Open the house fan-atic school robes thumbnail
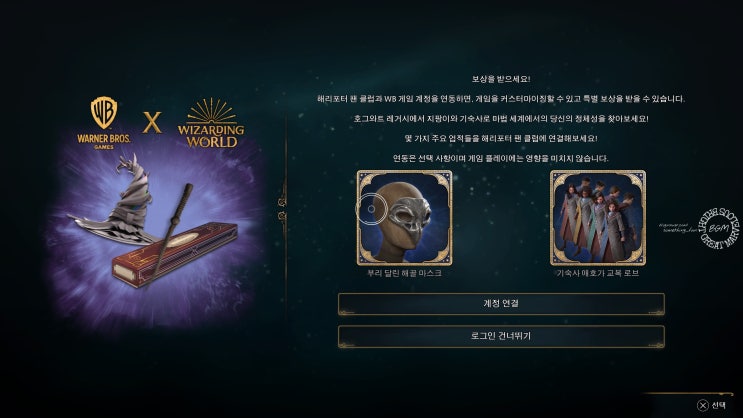This screenshot has width=743, height=418. click(x=598, y=218)
